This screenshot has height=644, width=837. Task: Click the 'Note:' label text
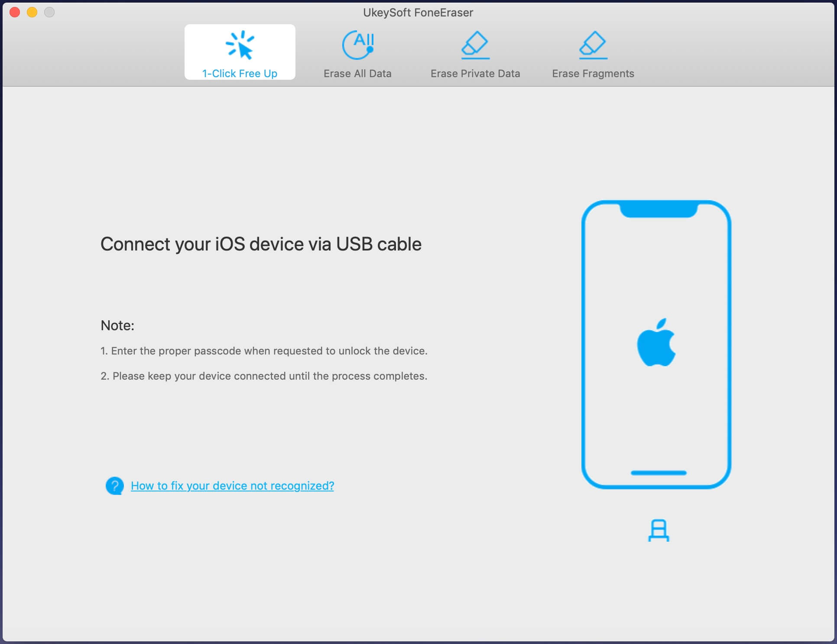coord(117,325)
